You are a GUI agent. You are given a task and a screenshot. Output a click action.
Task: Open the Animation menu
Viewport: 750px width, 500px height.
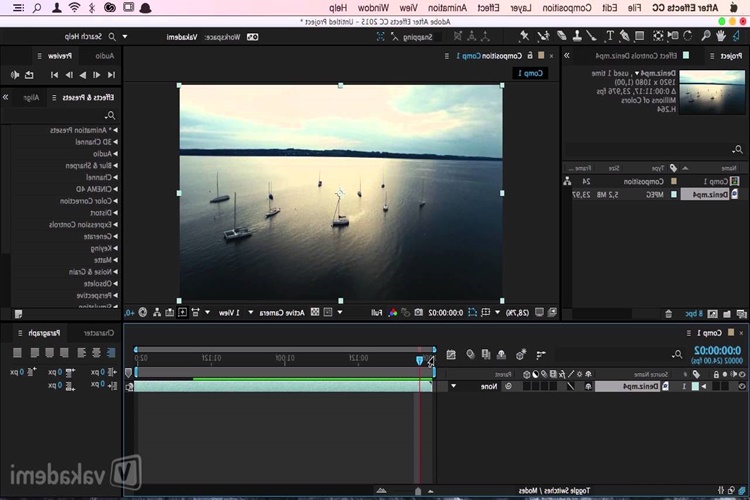pyautogui.click(x=447, y=8)
